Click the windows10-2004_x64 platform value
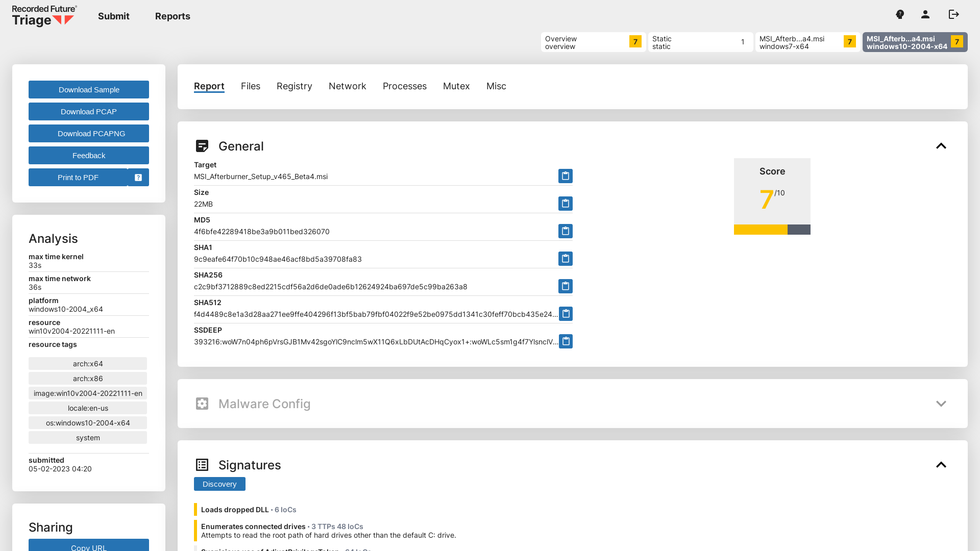The height and width of the screenshot is (551, 980). 66,309
